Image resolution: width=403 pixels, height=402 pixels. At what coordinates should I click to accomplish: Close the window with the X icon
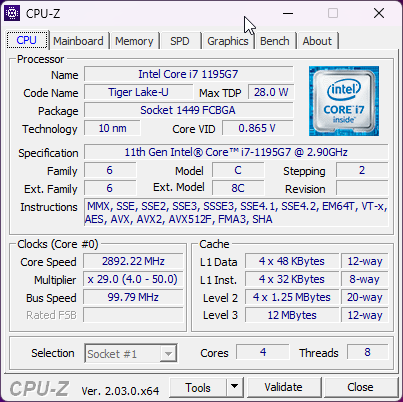[x=379, y=13]
